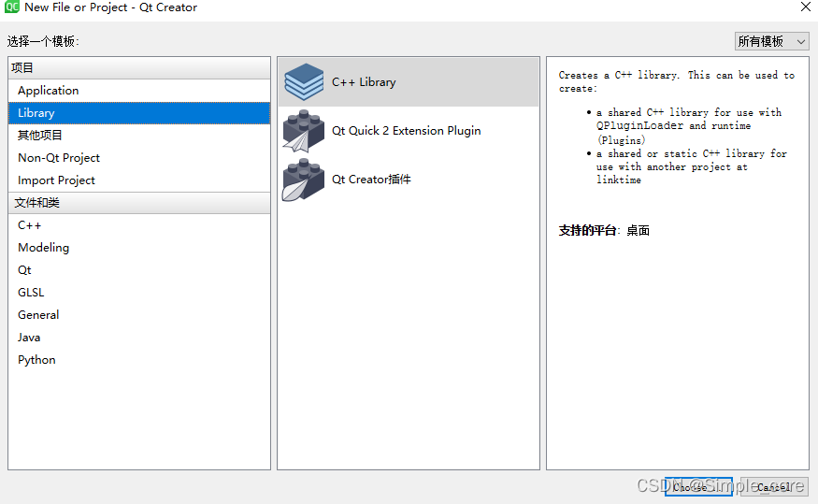Select the Python category
The image size is (818, 504).
[139, 359]
